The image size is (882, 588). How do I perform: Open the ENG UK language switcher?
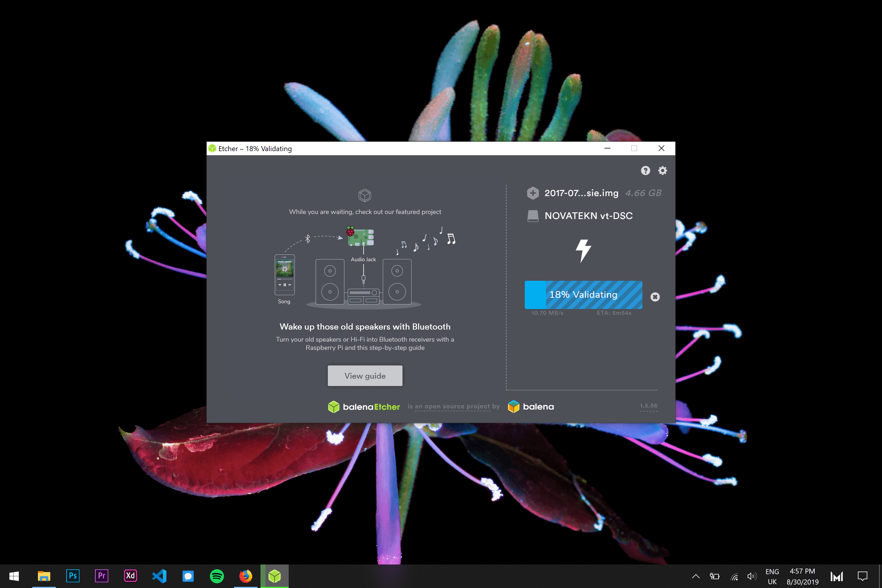[772, 576]
